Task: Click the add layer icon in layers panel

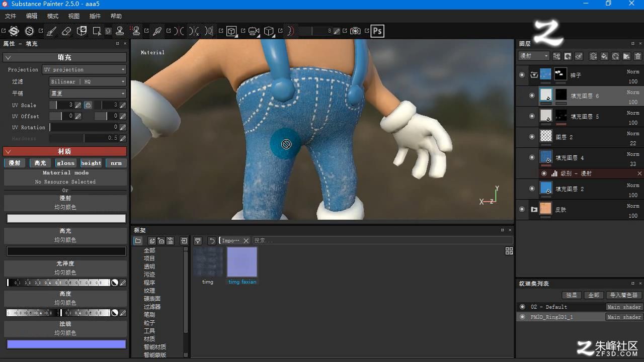Action: coord(594,56)
